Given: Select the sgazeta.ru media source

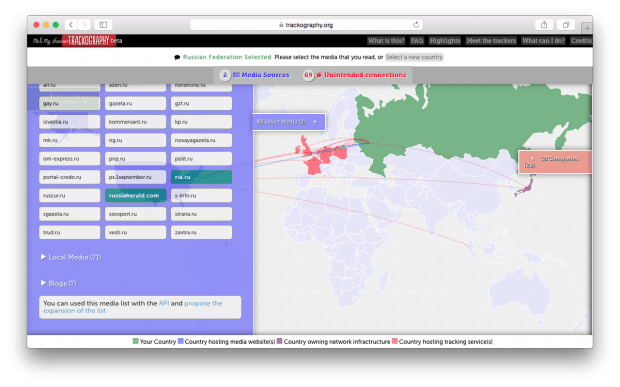Looking at the screenshot, I should pyautogui.click(x=69, y=214).
